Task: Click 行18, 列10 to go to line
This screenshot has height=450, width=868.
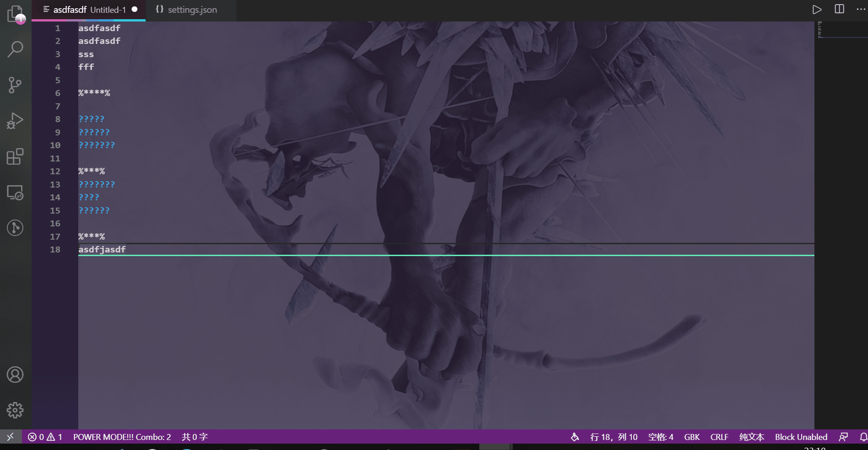Action: click(613, 437)
